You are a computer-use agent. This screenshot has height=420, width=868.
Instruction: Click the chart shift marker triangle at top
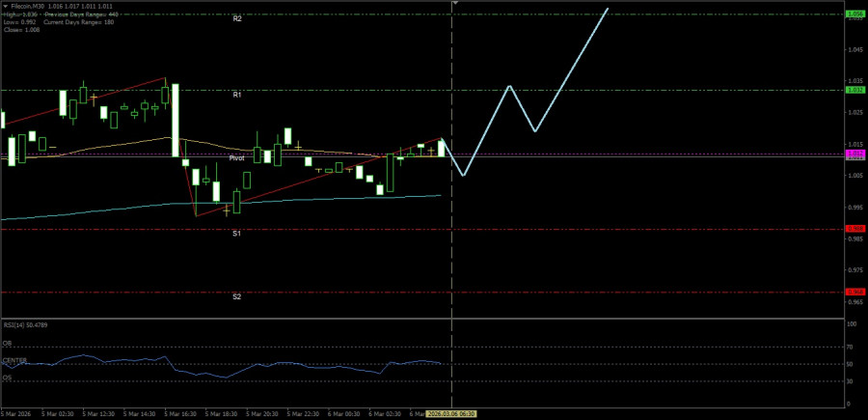[x=454, y=4]
